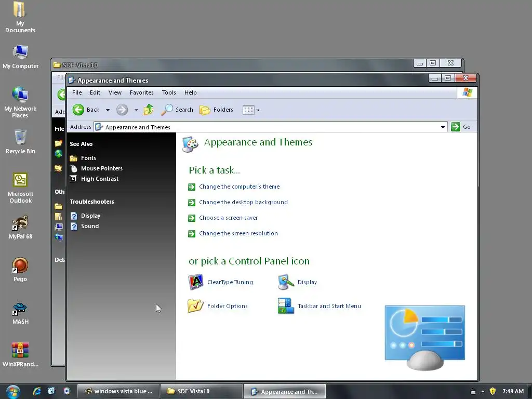This screenshot has height=399, width=532.
Task: Open the Favorites menu
Action: click(x=141, y=92)
